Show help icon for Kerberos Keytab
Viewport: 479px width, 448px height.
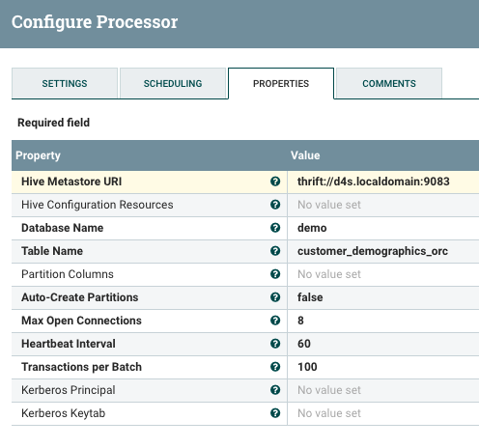(275, 413)
